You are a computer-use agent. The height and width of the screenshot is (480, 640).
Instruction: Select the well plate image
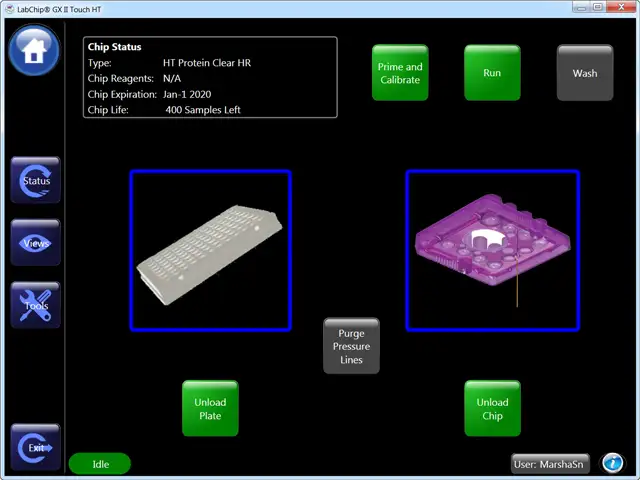211,251
